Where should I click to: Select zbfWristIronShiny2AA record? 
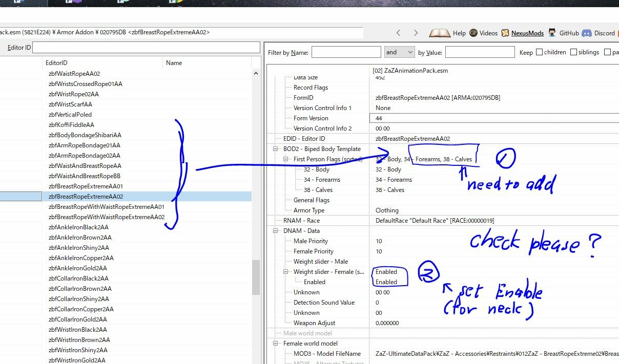pos(78,350)
